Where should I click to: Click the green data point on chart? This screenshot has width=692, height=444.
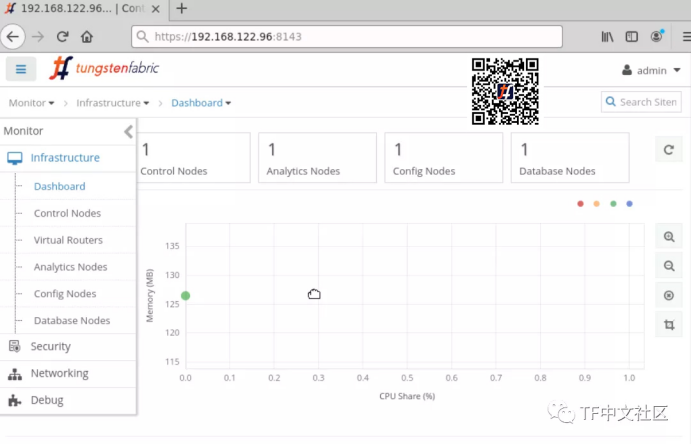tap(185, 296)
